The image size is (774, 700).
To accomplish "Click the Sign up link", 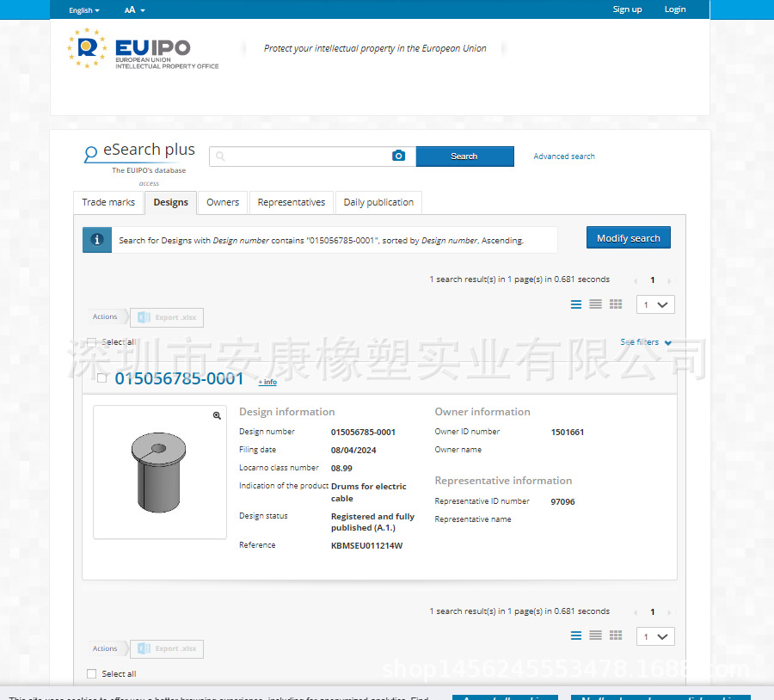I will tap(627, 9).
